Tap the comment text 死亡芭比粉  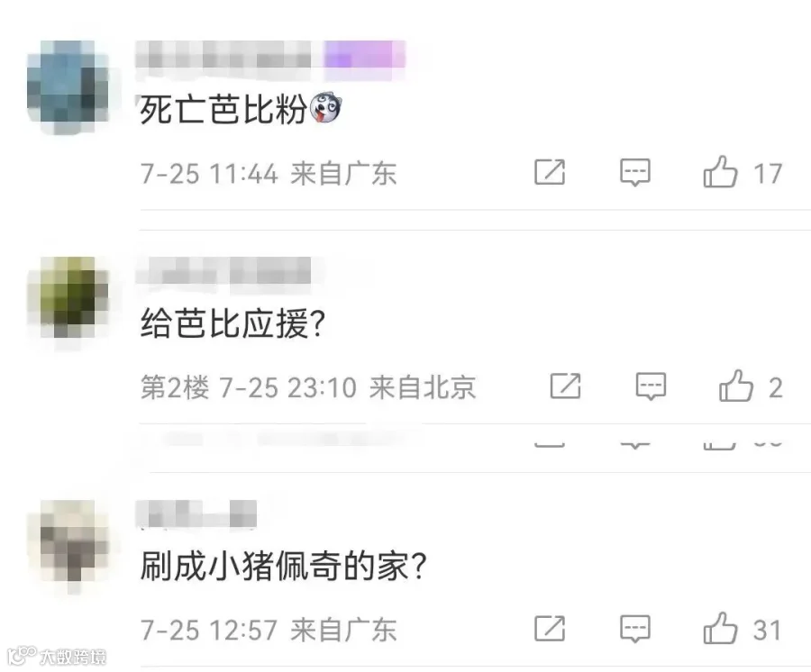tap(223, 109)
